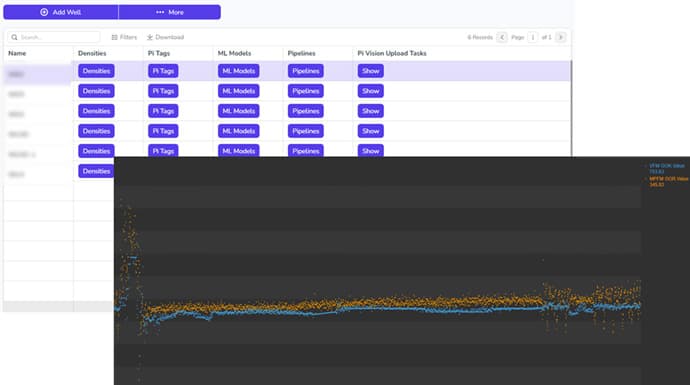
Task: Open Pipelines for the highlighted first row
Action: pyautogui.click(x=306, y=71)
